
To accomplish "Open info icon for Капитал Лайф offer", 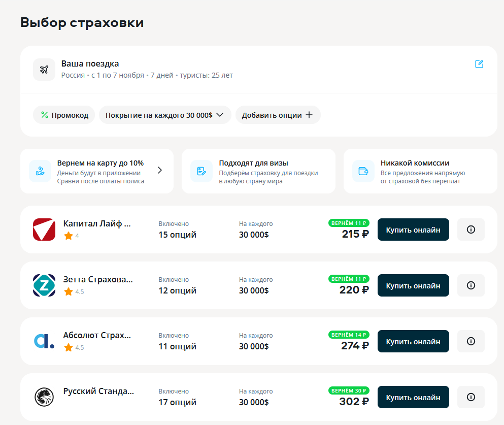I will 471,230.
